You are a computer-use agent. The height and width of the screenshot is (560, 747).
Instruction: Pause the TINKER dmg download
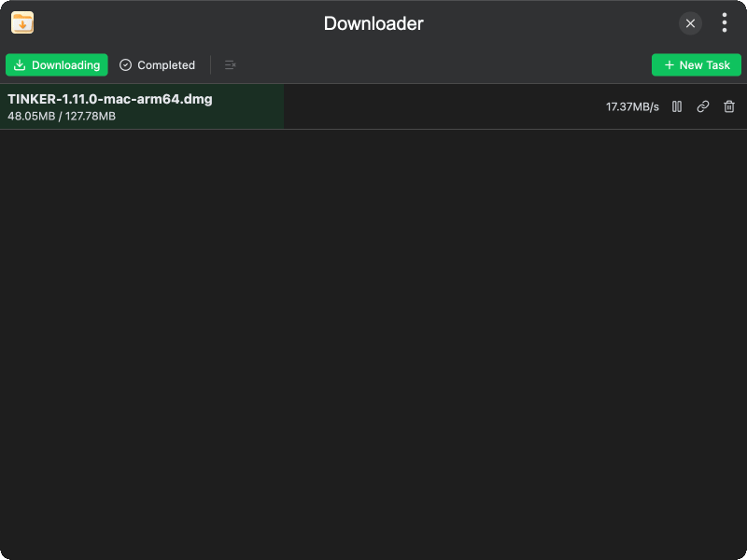click(x=676, y=106)
